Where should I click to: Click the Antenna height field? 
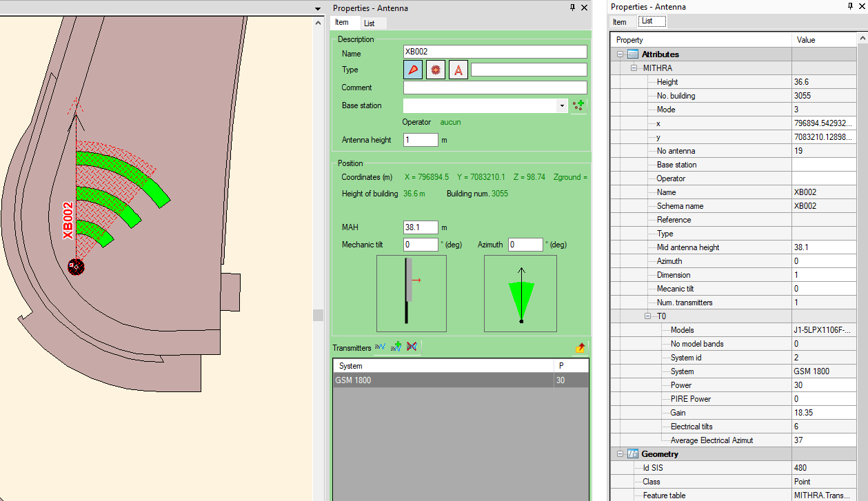tap(421, 140)
